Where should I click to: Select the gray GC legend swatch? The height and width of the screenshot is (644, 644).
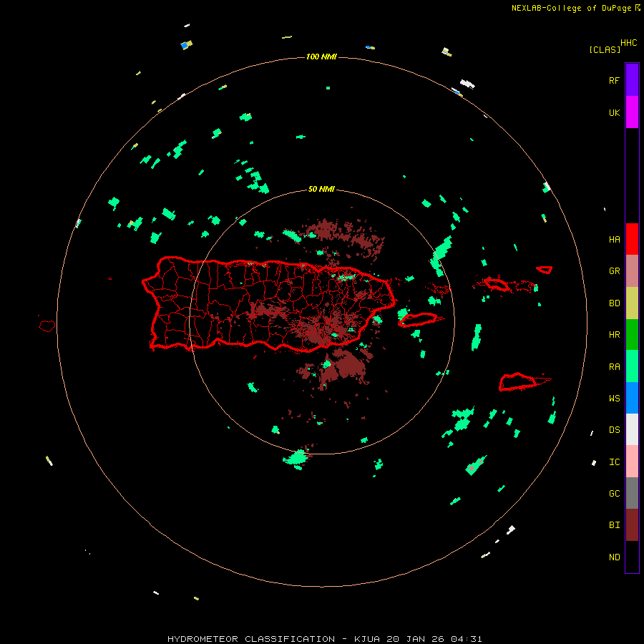632,493
